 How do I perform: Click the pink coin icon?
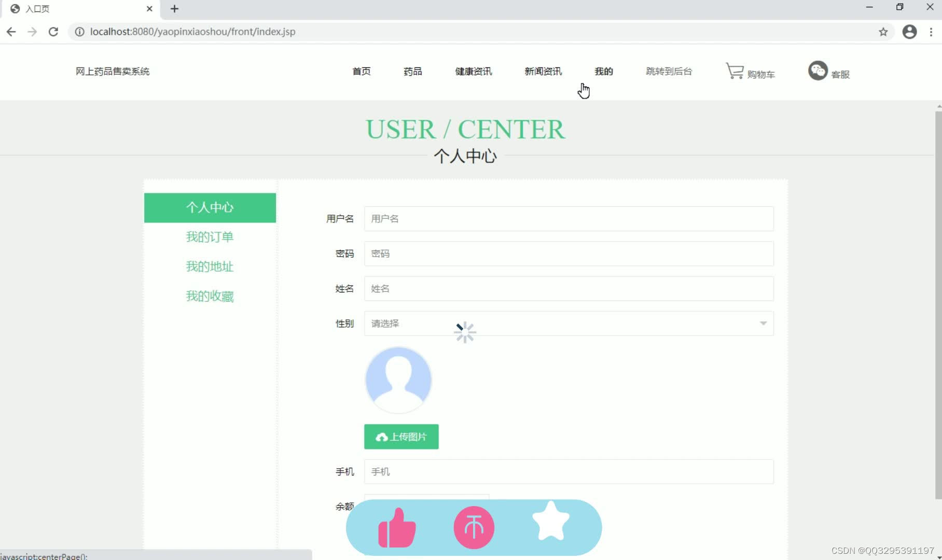coord(474,528)
